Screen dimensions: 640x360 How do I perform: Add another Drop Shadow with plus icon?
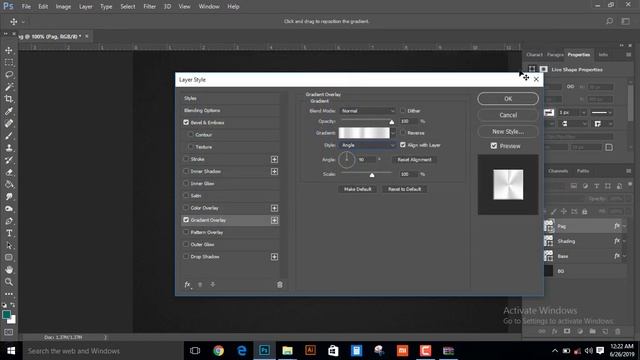pos(274,257)
